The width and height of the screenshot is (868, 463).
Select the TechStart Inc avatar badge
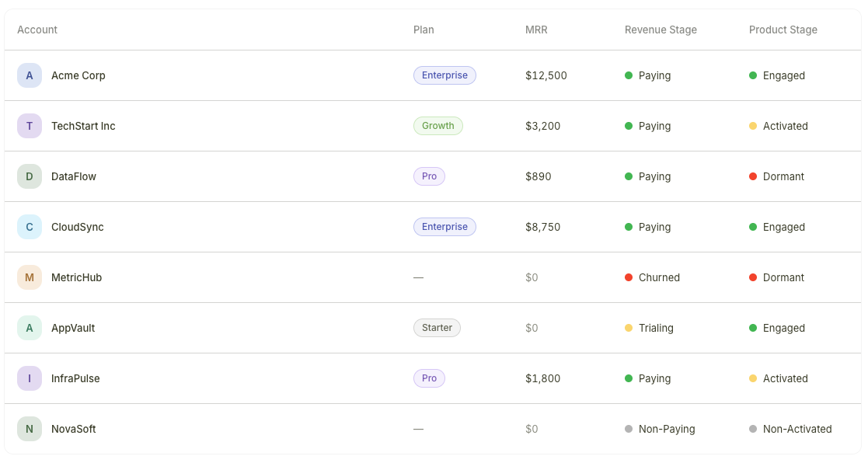(x=30, y=125)
